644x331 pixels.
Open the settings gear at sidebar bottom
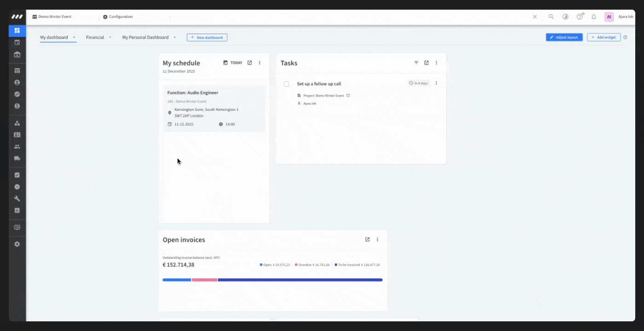[x=17, y=244]
